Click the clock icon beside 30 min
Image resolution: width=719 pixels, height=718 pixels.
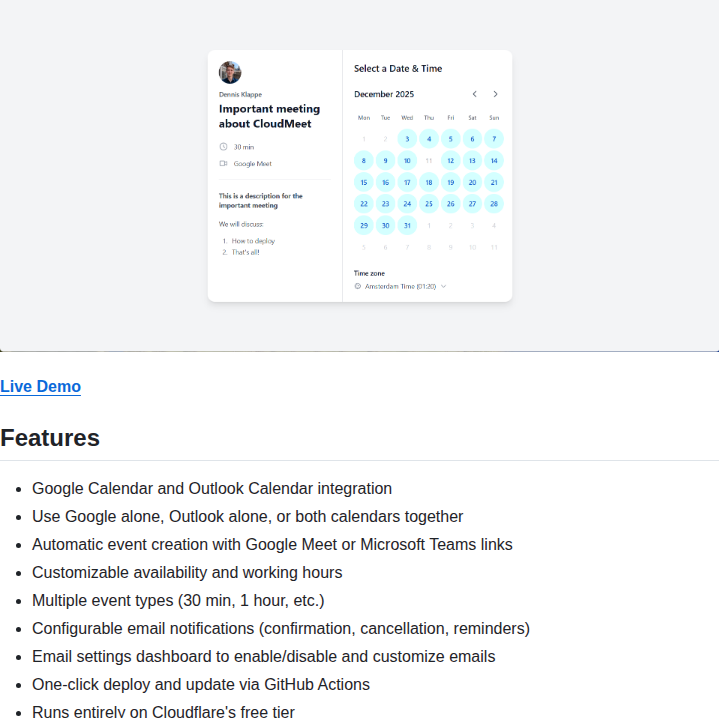[223, 147]
